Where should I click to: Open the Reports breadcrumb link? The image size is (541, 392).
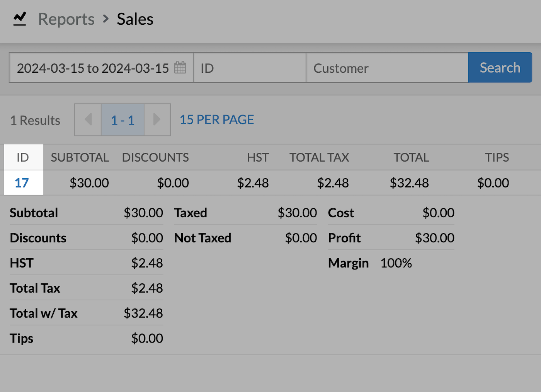(66, 19)
